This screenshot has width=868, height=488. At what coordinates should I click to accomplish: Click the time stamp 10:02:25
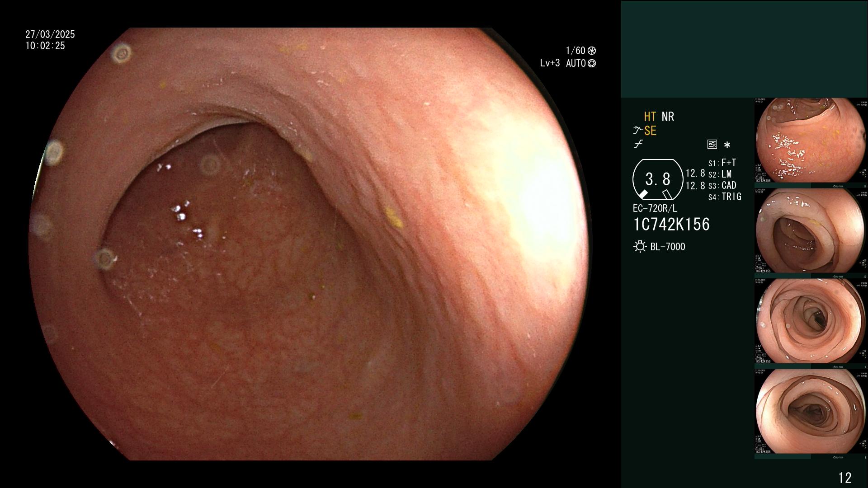coord(45,46)
